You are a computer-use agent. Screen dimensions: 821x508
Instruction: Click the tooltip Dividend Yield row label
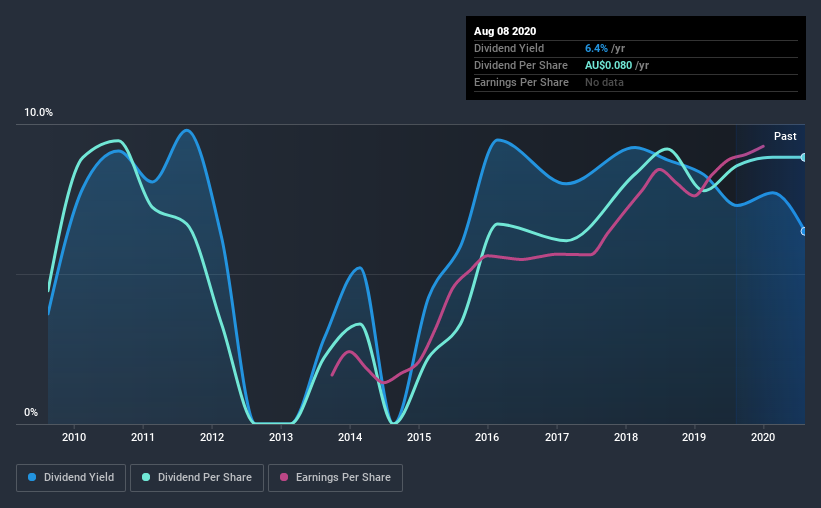point(509,48)
